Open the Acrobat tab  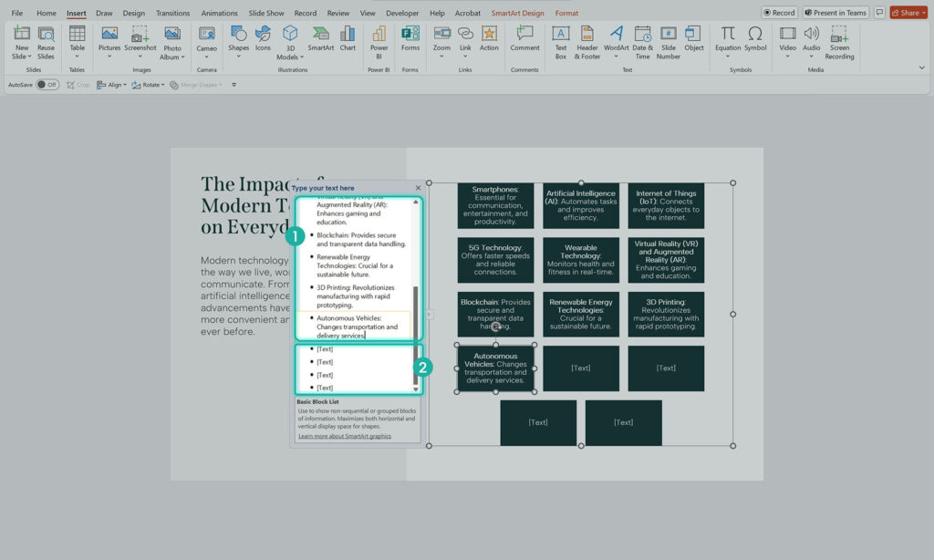(468, 13)
